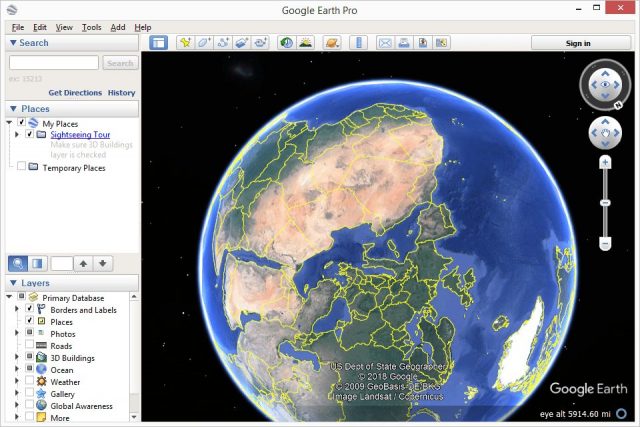
Task: Enable the Weather layer checkbox
Action: tap(29, 380)
